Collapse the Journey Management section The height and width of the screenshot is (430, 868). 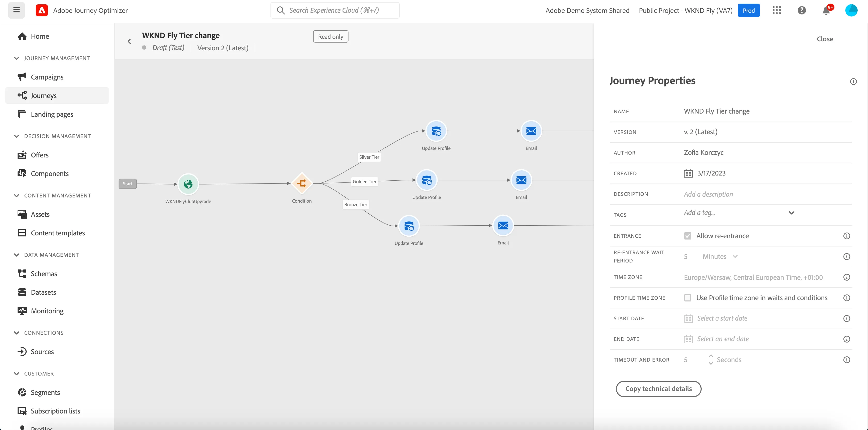pyautogui.click(x=17, y=58)
